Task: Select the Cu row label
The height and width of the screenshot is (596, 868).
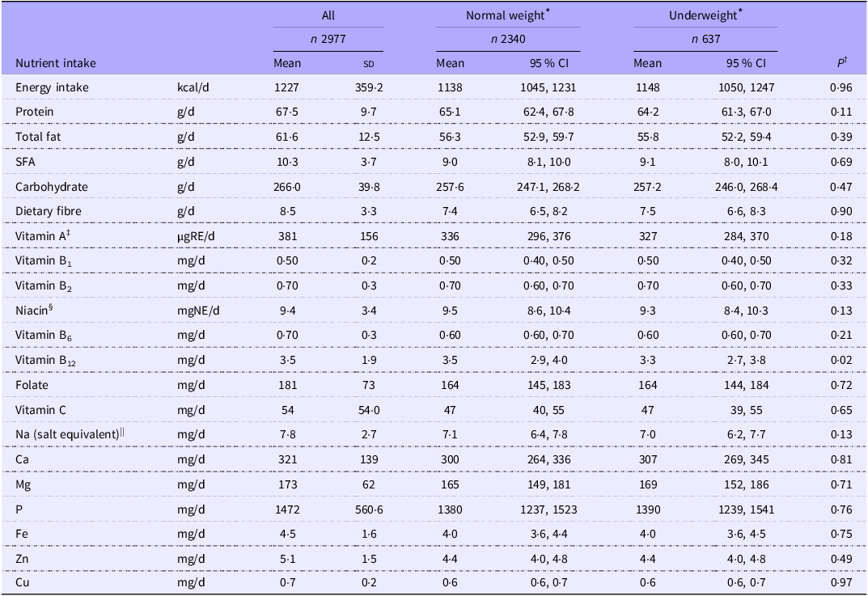Action: pos(22,582)
